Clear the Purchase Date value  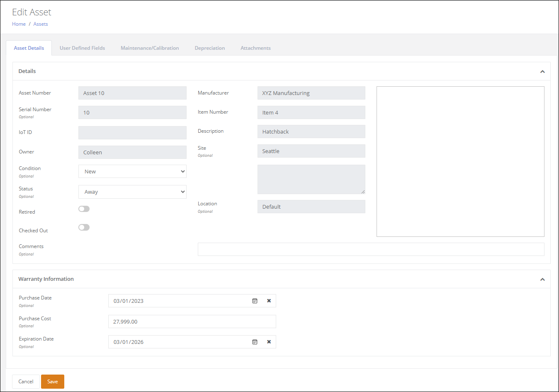pos(269,301)
